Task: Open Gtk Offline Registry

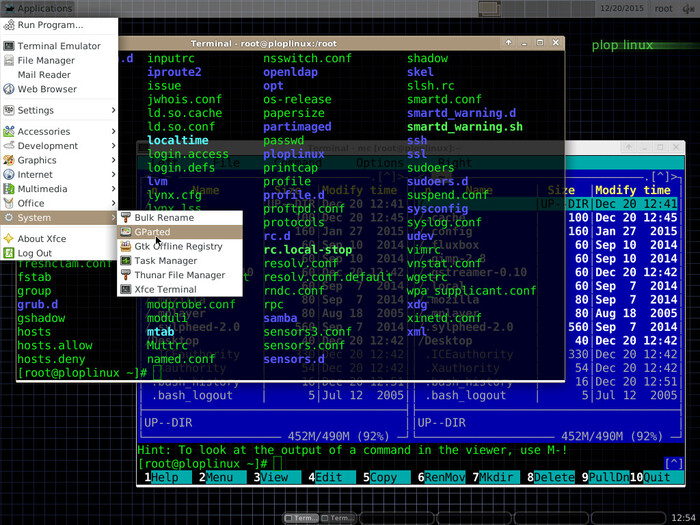Action: pos(178,246)
